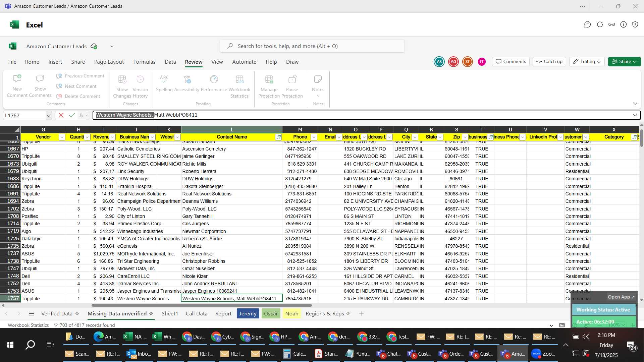Image resolution: width=644 pixels, height=362 pixels.
Task: Switch to the Jeremy sheet tab
Action: 248,314
